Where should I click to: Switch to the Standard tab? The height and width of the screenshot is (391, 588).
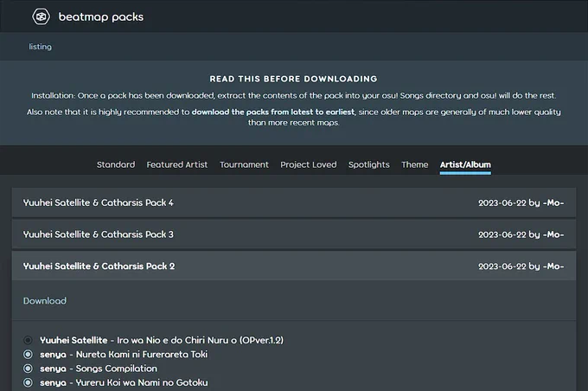click(x=116, y=164)
